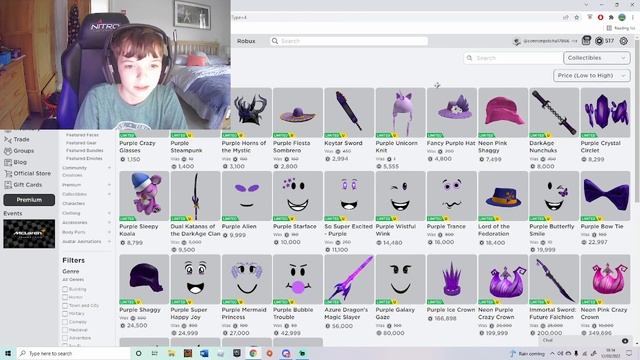Open the Chat bar at the bottom
Screen dimensions: 640x360
click(x=586, y=340)
